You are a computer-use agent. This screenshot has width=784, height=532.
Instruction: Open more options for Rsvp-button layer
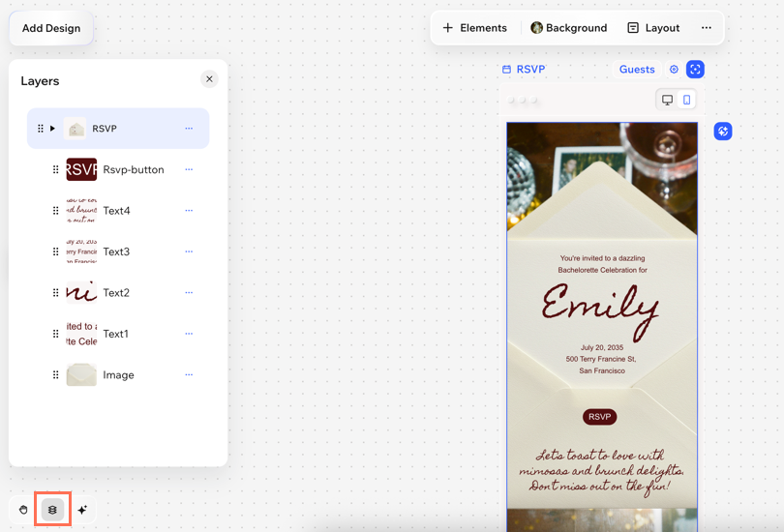tap(189, 169)
